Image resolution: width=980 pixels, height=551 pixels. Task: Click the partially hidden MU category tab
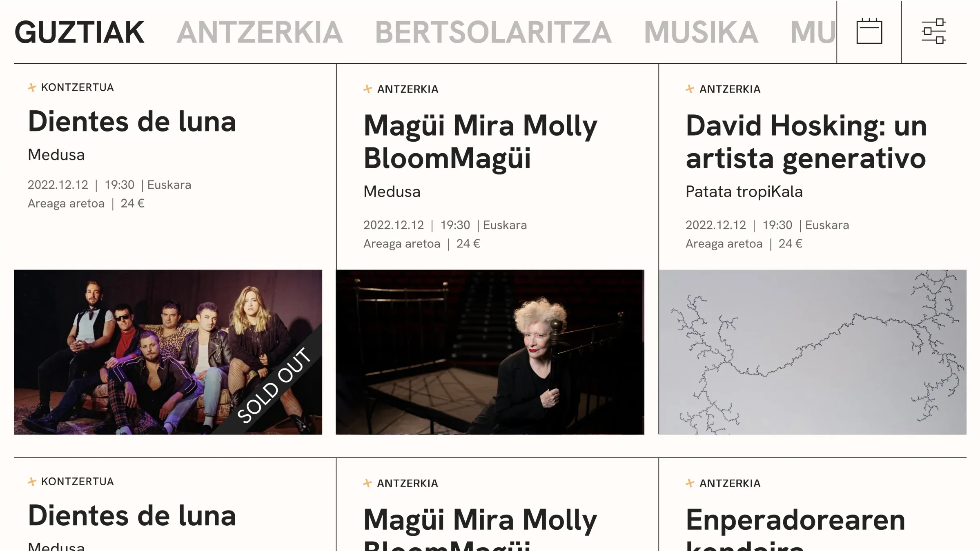click(x=813, y=32)
